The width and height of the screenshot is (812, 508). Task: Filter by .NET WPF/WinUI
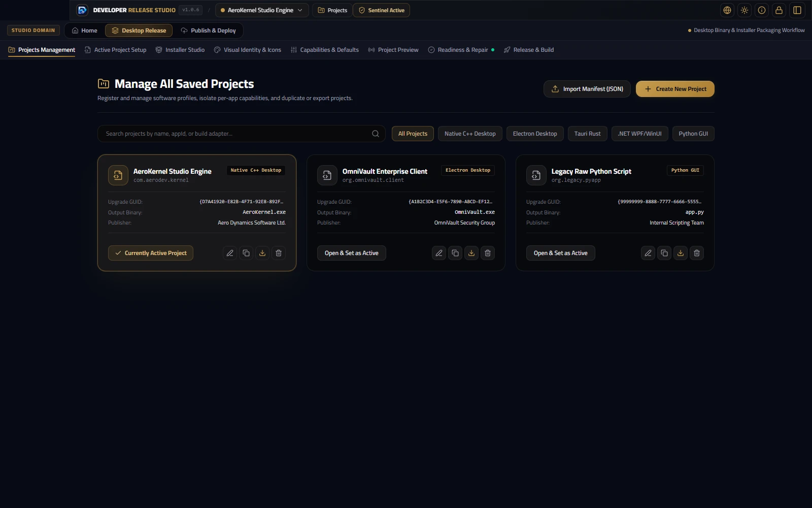(639, 134)
